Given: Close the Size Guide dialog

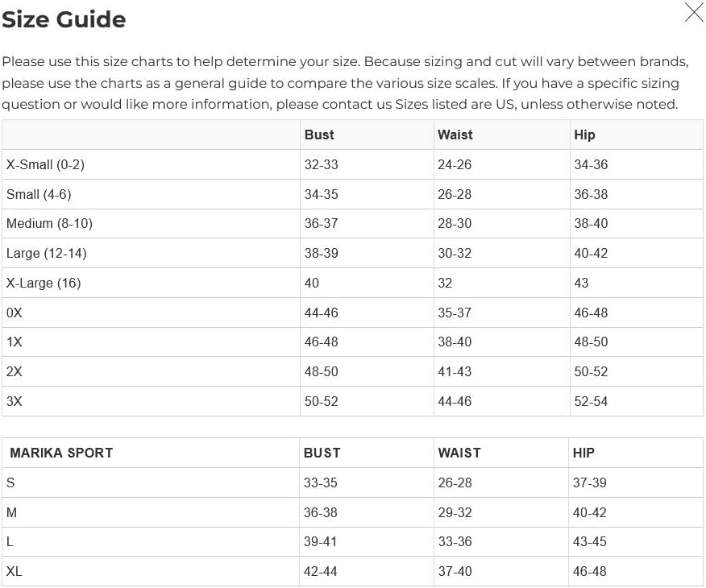Looking at the screenshot, I should [x=693, y=13].
